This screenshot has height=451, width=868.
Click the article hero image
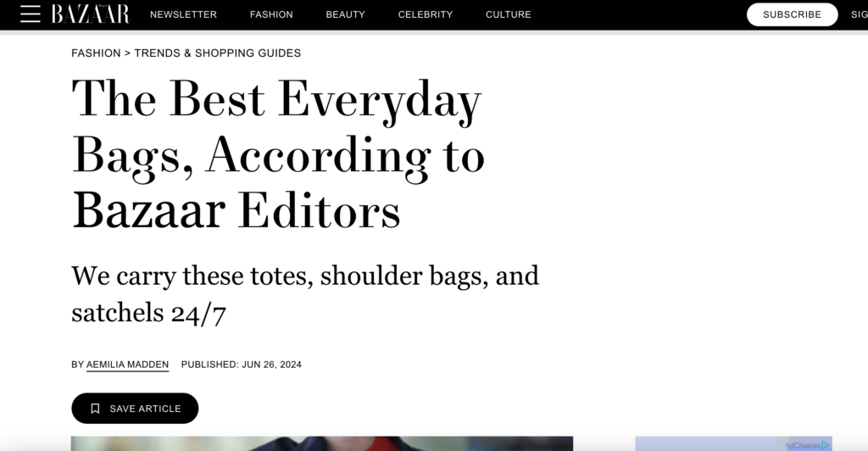pos(321,443)
